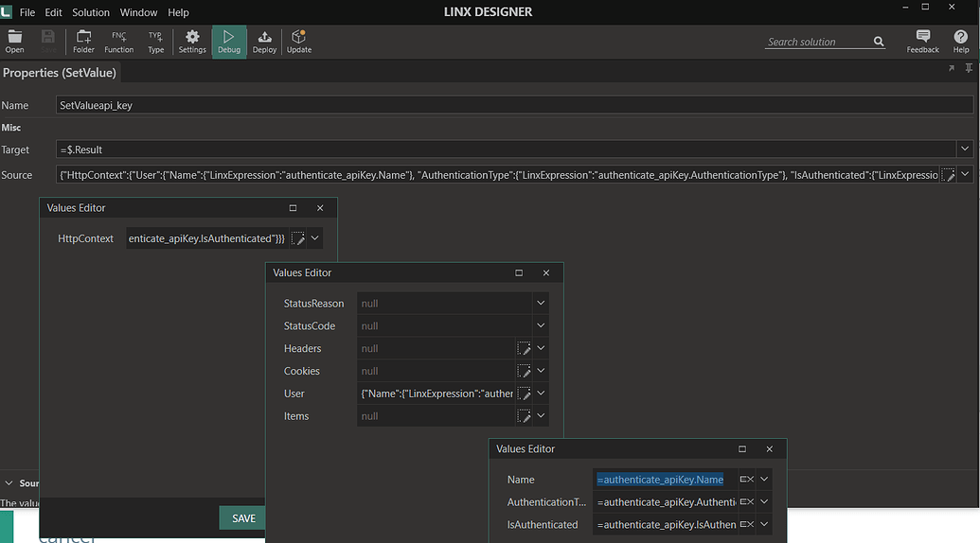The height and width of the screenshot is (543, 980).
Task: Open the Feedback dialog
Action: coord(922,42)
